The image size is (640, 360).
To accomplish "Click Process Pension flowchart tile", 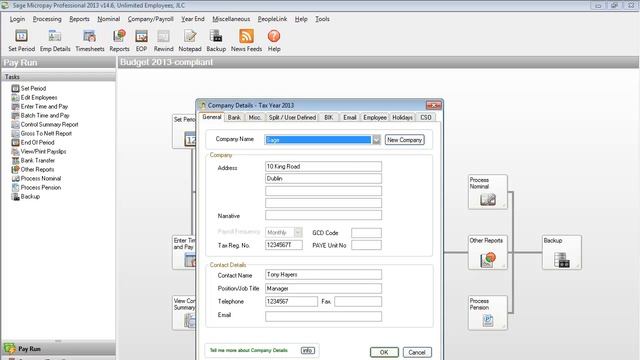I will tap(487, 313).
